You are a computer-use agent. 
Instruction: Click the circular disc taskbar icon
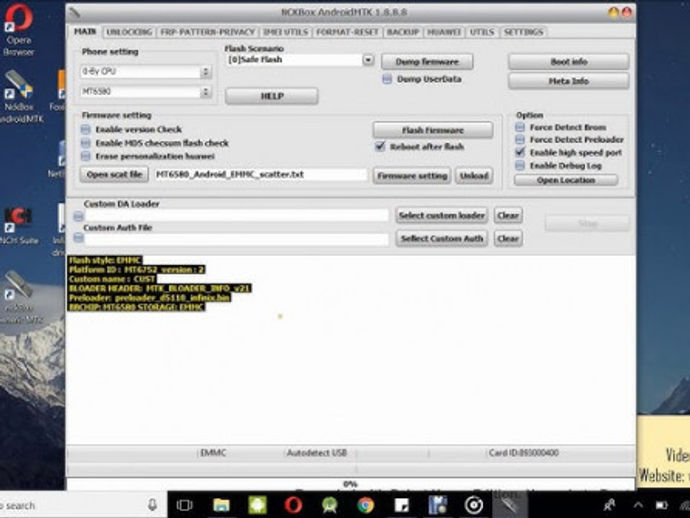[x=474, y=505]
